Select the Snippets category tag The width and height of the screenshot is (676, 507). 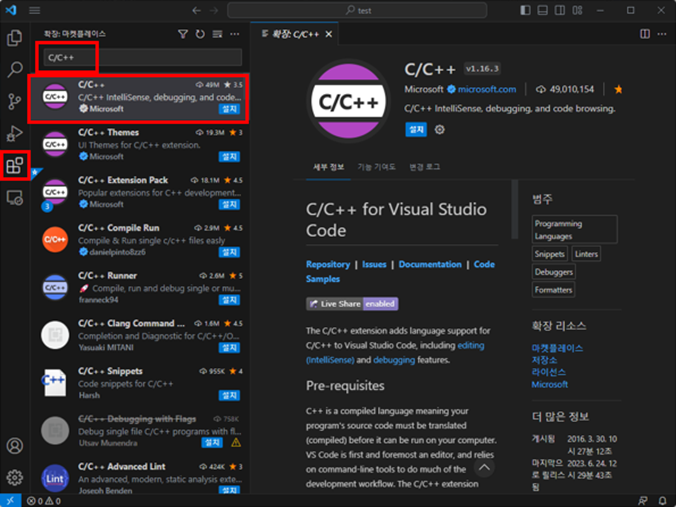550,254
